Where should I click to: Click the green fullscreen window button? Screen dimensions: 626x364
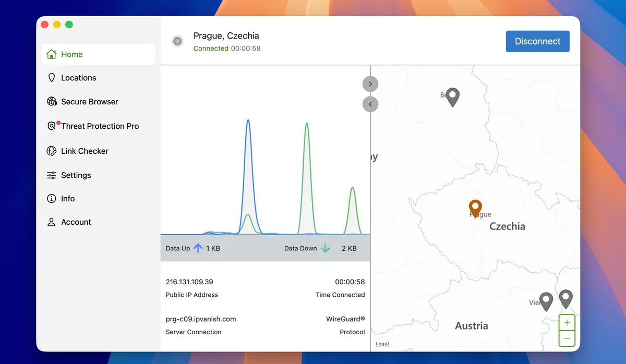pyautogui.click(x=69, y=25)
